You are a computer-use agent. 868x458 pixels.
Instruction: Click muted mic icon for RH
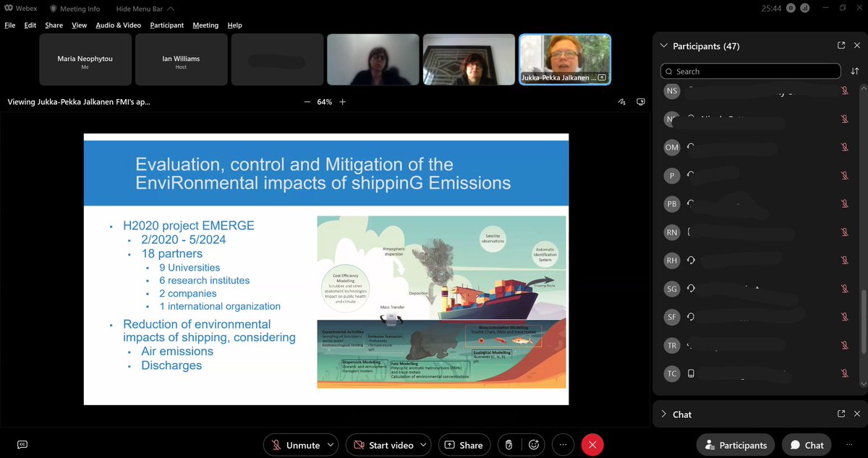pyautogui.click(x=844, y=260)
